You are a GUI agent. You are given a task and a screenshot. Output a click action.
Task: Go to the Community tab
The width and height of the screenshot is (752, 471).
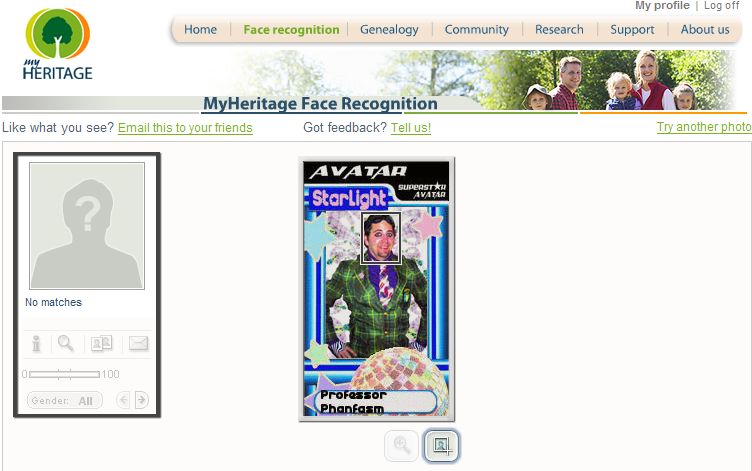click(x=476, y=30)
